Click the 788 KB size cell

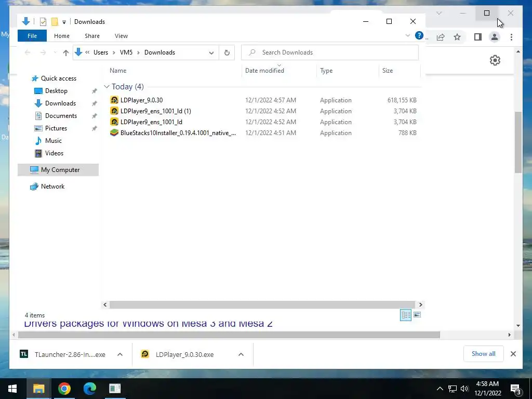coord(407,132)
